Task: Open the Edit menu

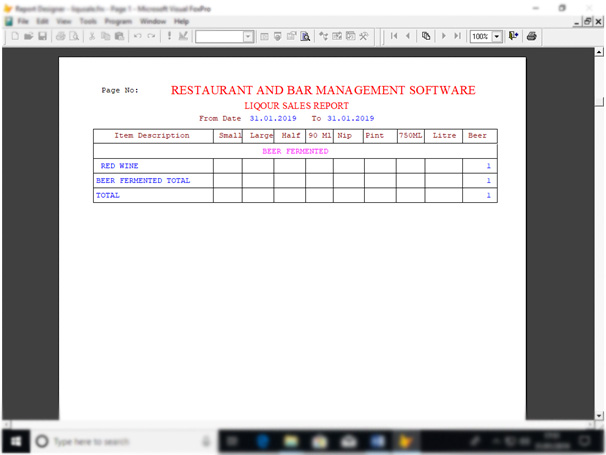Action: click(x=43, y=21)
